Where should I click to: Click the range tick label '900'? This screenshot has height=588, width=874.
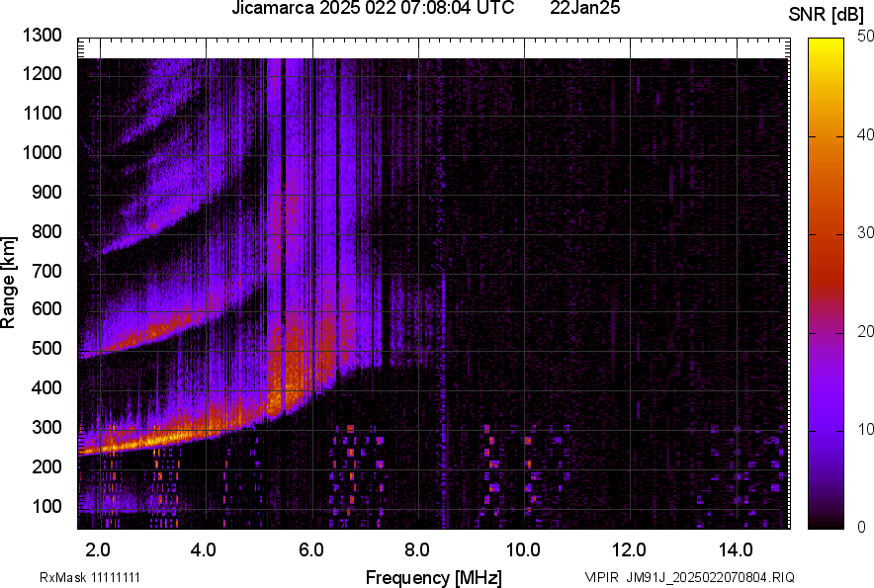coord(46,193)
